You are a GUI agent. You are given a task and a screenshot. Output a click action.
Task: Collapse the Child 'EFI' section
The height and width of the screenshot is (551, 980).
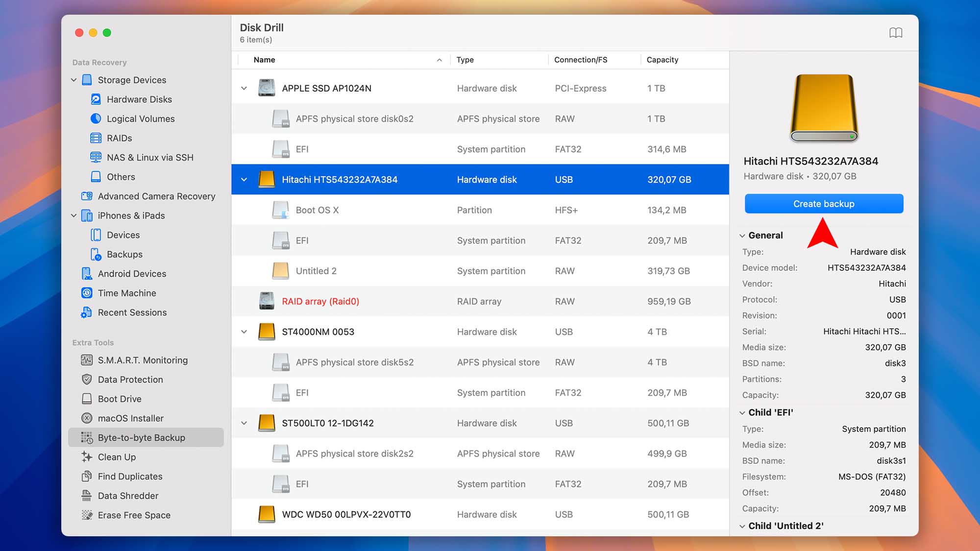742,413
